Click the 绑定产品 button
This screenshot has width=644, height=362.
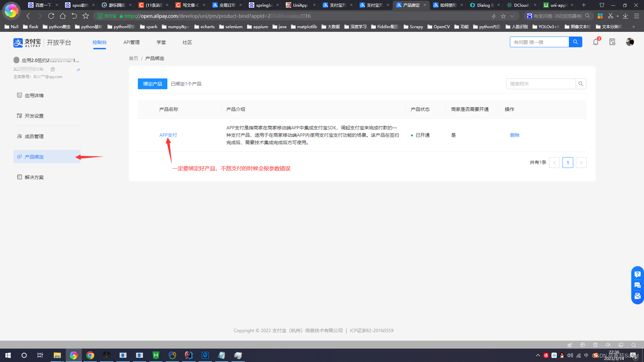(153, 84)
